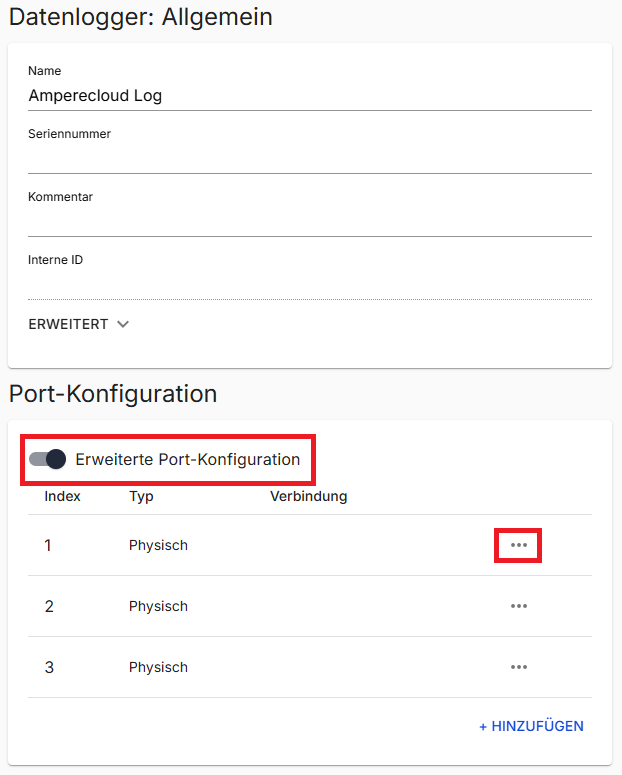The image size is (622, 775).
Task: Click the Datenlogger: Allgemein heading
Action: click(x=141, y=17)
